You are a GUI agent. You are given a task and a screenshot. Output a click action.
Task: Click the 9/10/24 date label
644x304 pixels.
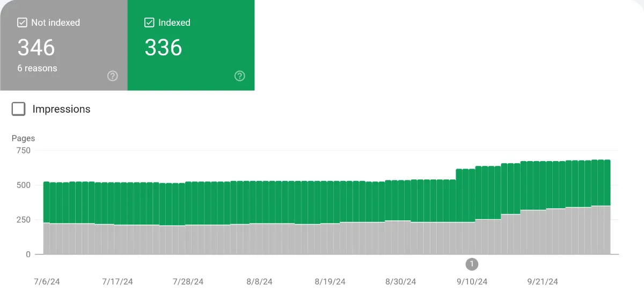coord(472,281)
